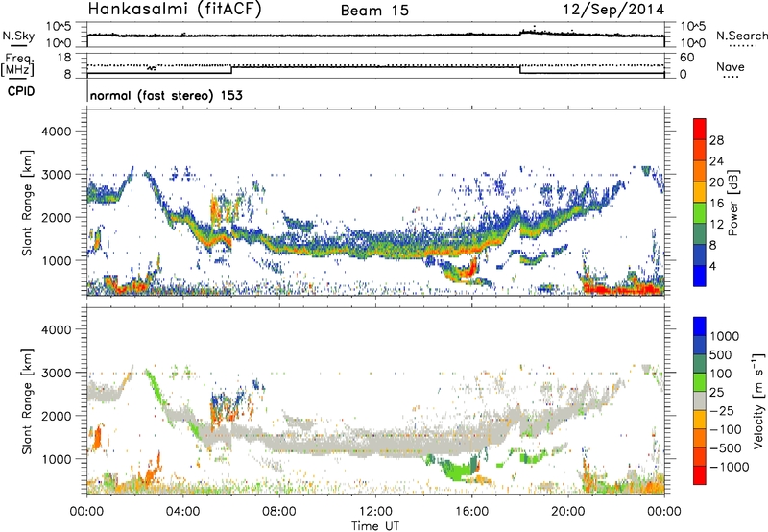
Task: Click "Slant Range [km]" label of power panel
Action: coord(27,203)
